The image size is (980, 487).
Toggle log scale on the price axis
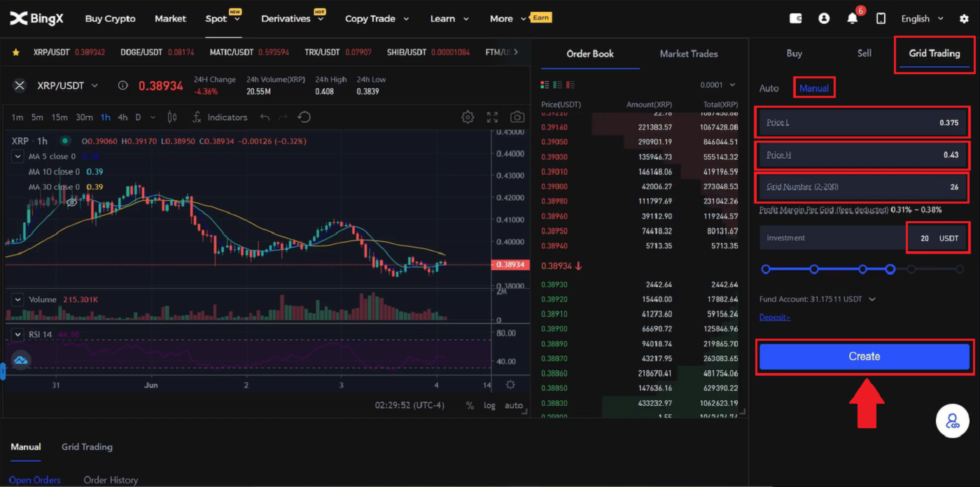[x=489, y=404]
